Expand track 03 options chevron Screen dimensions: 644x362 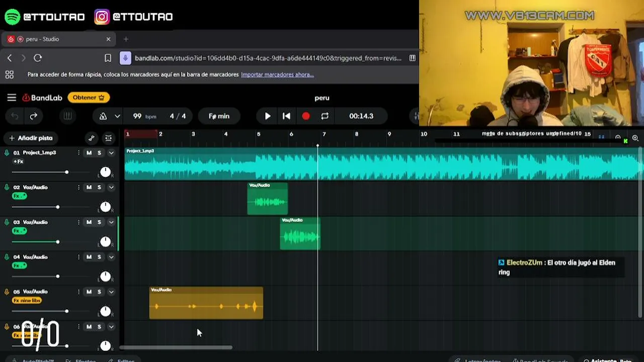coord(111,222)
